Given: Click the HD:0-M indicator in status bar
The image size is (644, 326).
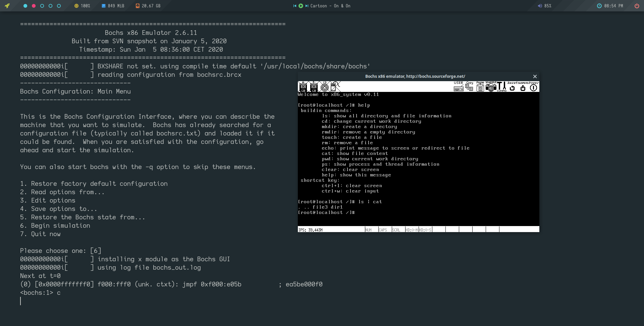Looking at the screenshot, I should (412, 230).
